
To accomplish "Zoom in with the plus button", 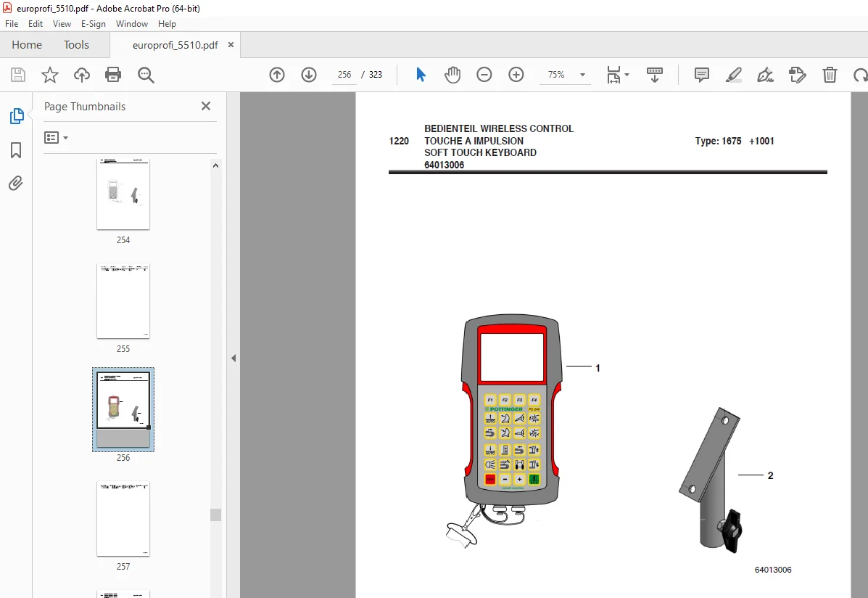I will [516, 74].
